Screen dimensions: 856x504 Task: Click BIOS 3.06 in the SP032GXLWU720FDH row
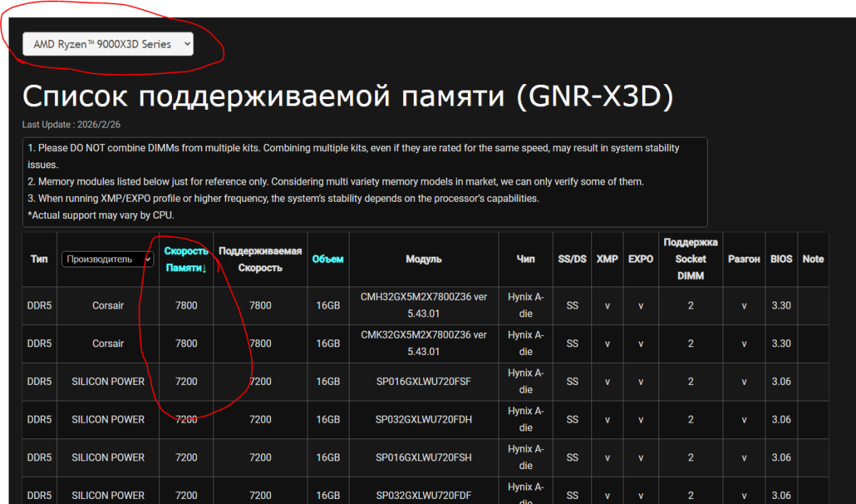click(781, 419)
